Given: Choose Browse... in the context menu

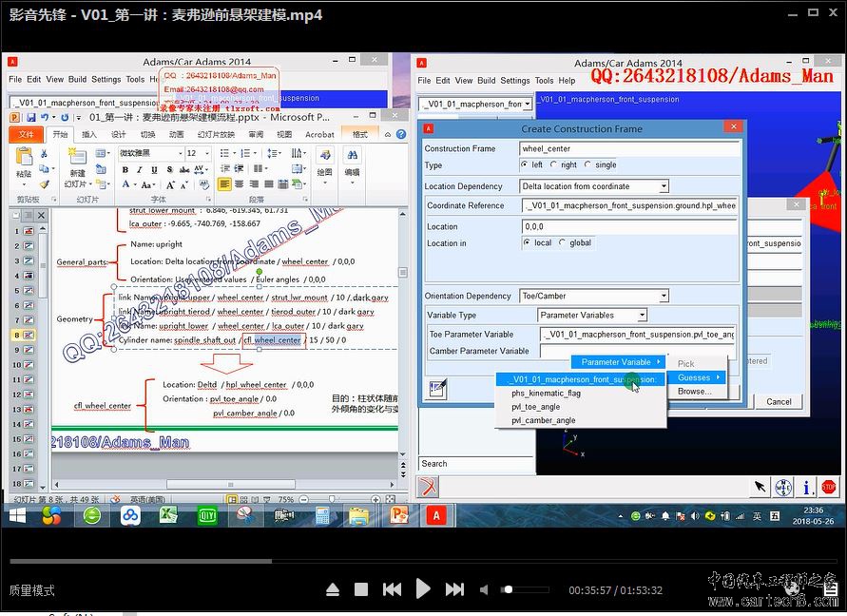Looking at the screenshot, I should [695, 392].
